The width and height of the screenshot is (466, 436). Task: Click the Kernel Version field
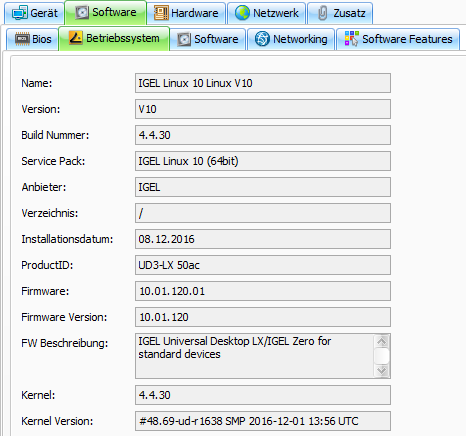coord(263,421)
